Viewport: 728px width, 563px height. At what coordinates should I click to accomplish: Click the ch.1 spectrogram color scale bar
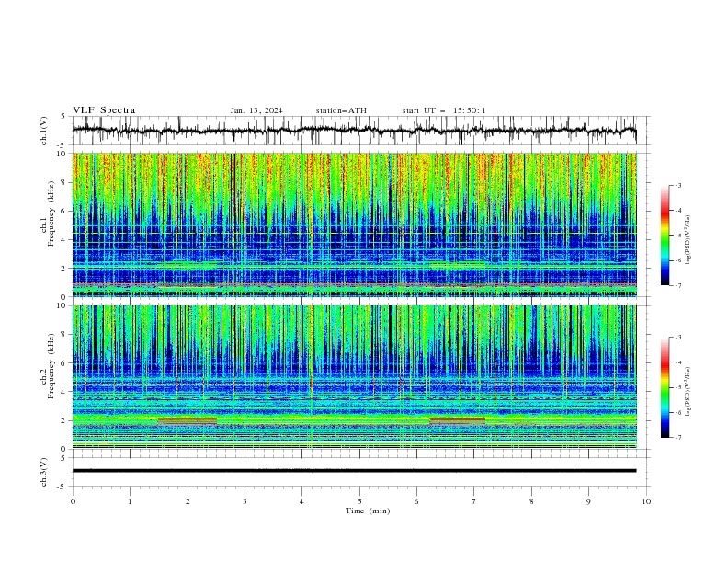tap(665, 236)
